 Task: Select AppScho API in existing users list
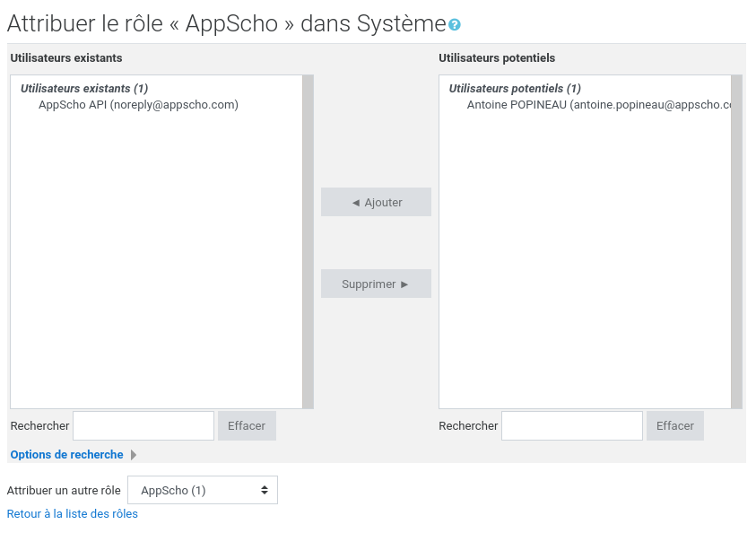coord(138,105)
